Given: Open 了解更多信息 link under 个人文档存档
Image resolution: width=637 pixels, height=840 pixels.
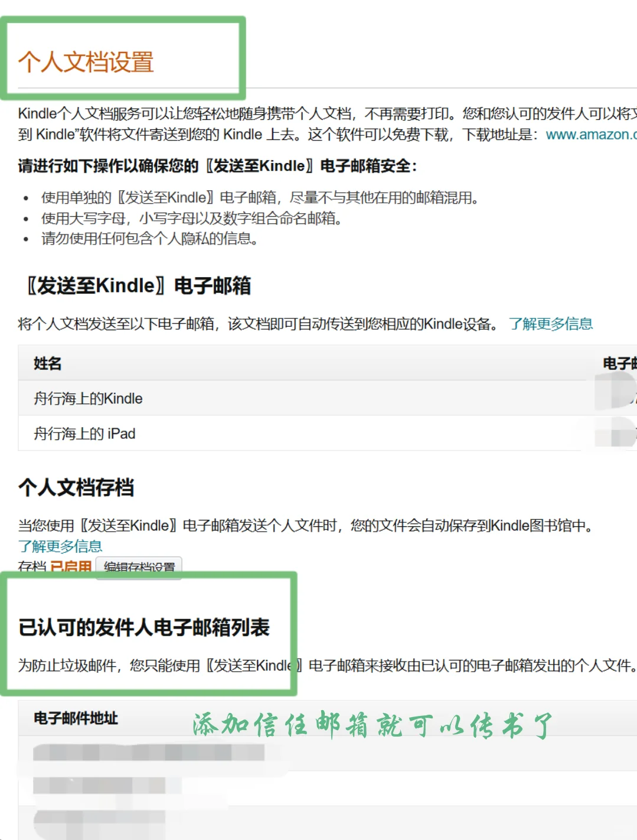Looking at the screenshot, I should 60,546.
